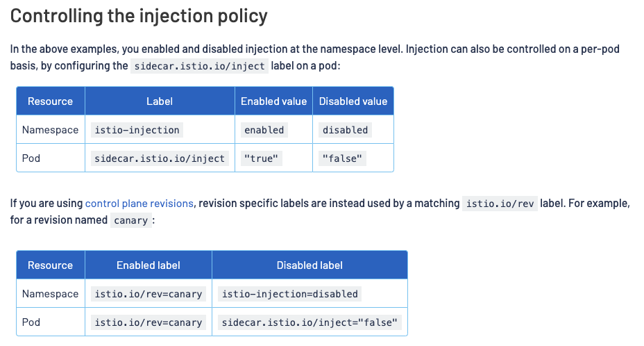Click the istio.io/rev inline code label

tap(500, 204)
